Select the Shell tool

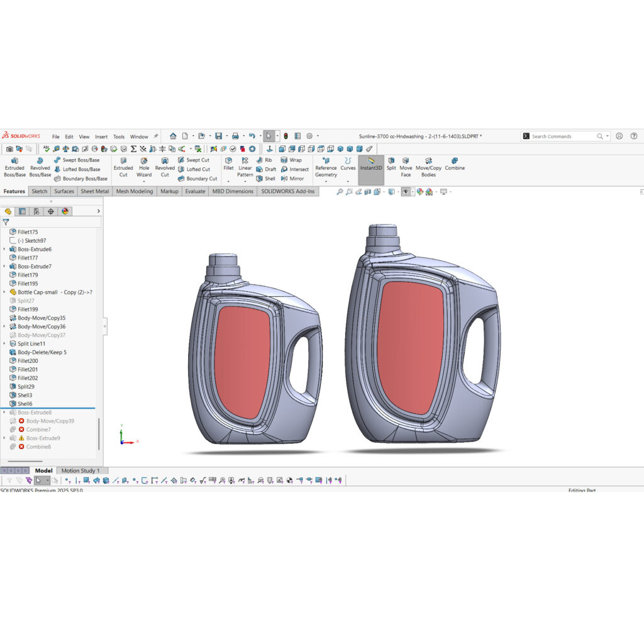tap(266, 179)
